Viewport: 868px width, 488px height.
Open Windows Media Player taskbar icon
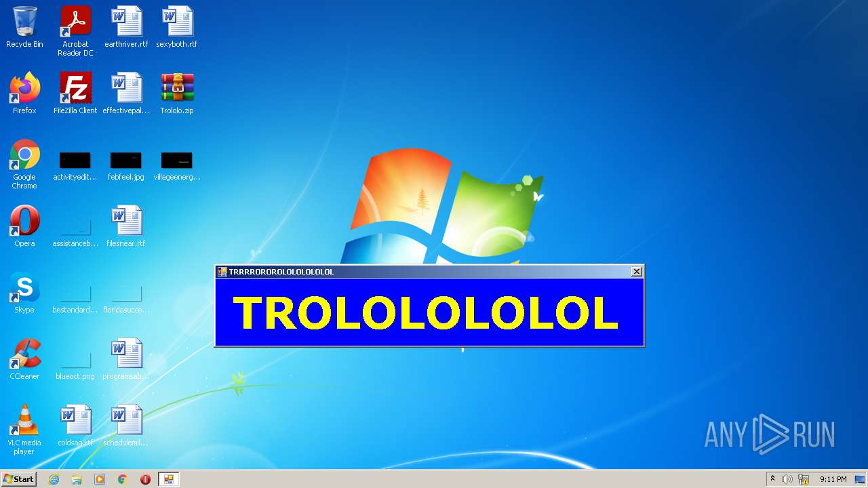(100, 479)
